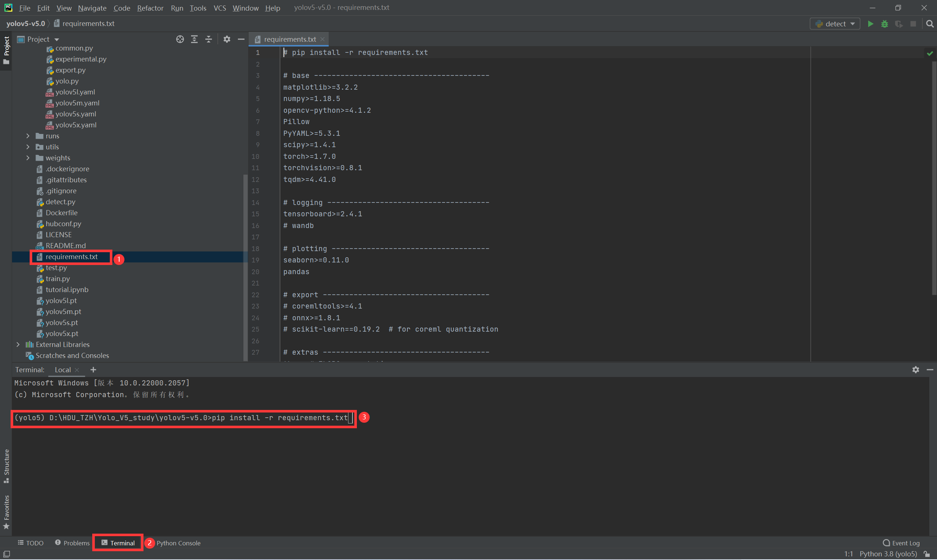
Task: Expand External Libraries node
Action: coord(18,344)
